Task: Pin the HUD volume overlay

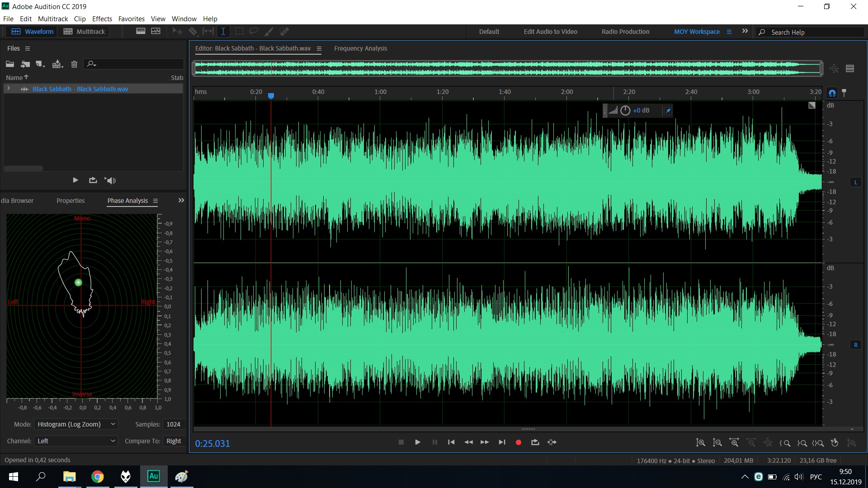Action: [x=668, y=110]
